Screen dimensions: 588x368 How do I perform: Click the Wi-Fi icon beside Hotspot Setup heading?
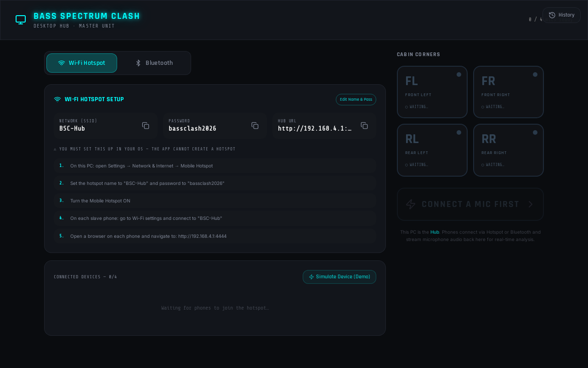pos(57,99)
